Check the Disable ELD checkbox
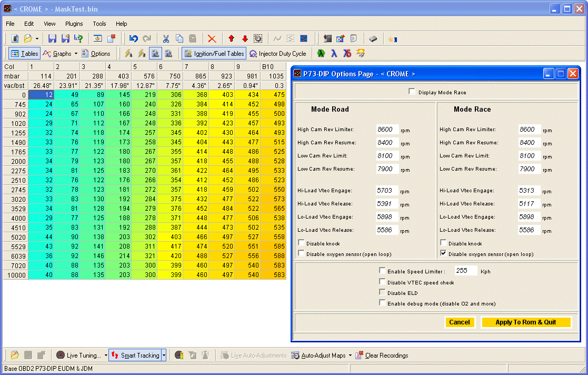The image size is (588, 375). (382, 292)
